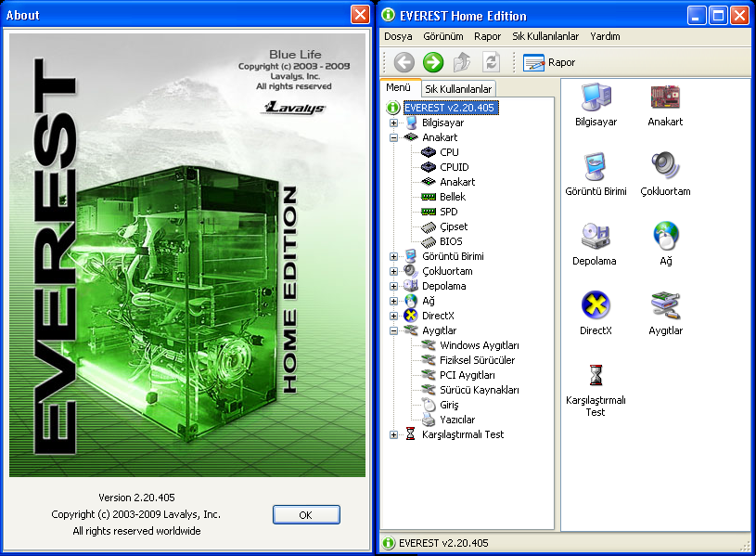Click the status bar resize grip
This screenshot has width=756, height=556.
click(x=746, y=546)
